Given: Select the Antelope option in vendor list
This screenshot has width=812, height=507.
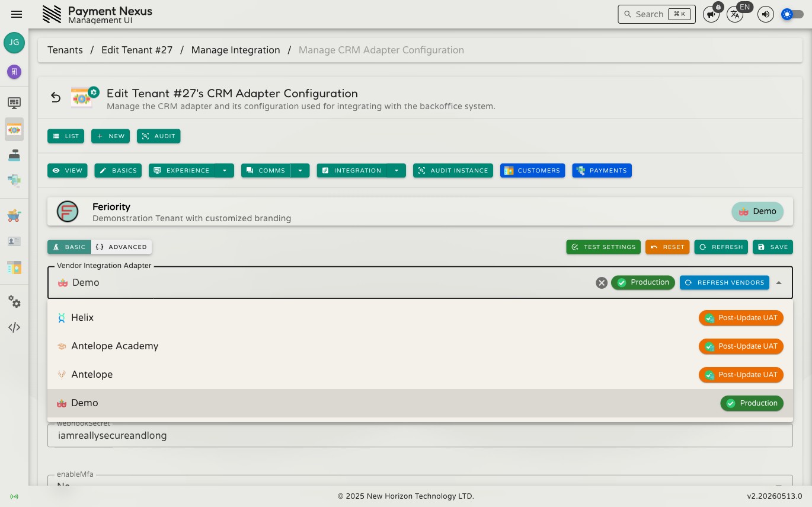Looking at the screenshot, I should pos(420,375).
